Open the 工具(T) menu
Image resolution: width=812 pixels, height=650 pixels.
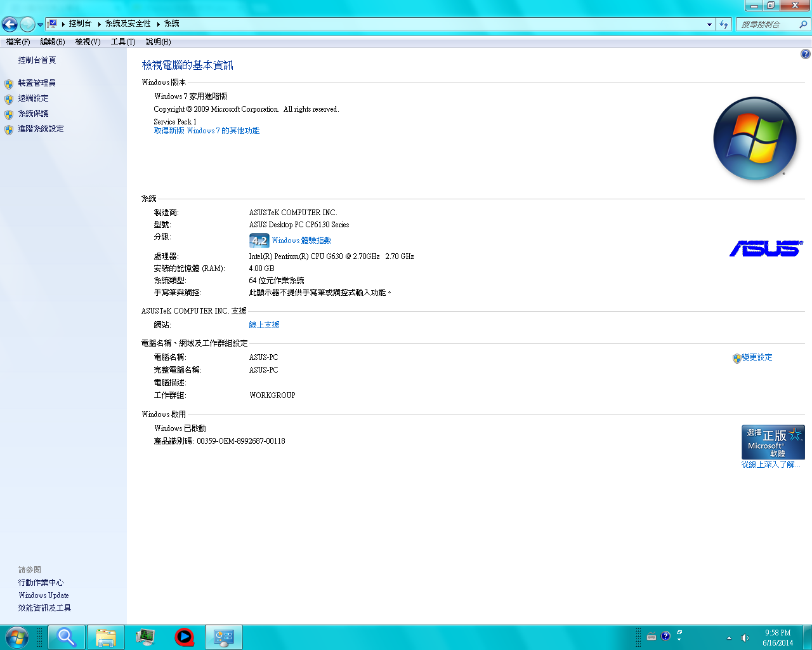point(123,42)
